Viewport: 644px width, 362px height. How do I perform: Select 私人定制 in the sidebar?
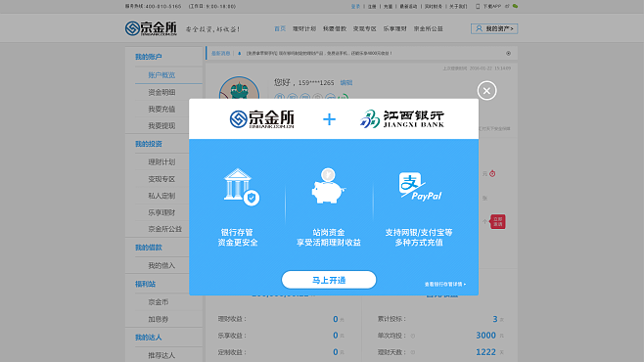[161, 196]
